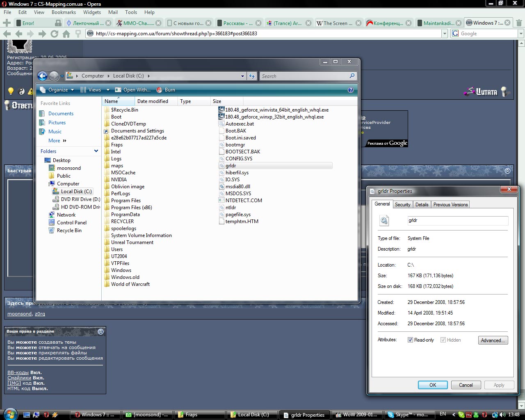Click the Смайлики link
Viewport: 525px width, 420px height.
19,378
